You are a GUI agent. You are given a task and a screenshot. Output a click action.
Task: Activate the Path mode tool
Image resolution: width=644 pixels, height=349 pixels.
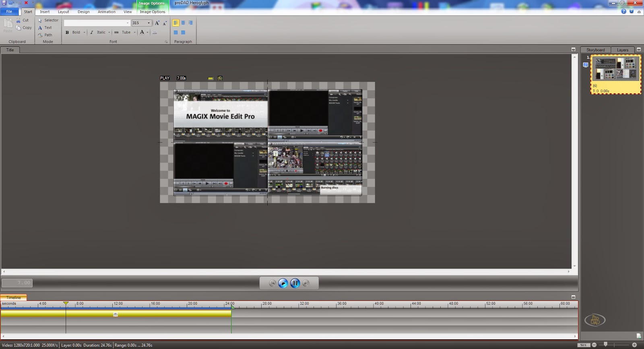point(45,35)
